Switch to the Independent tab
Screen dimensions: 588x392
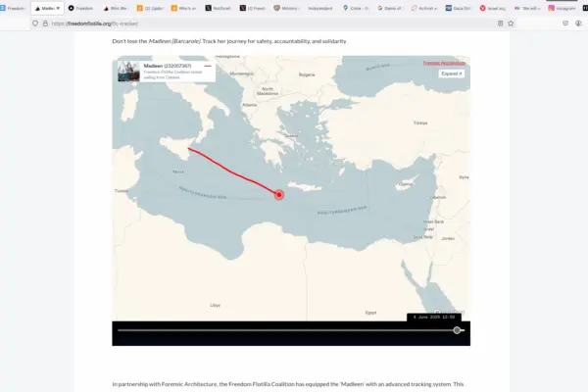pyautogui.click(x=319, y=8)
